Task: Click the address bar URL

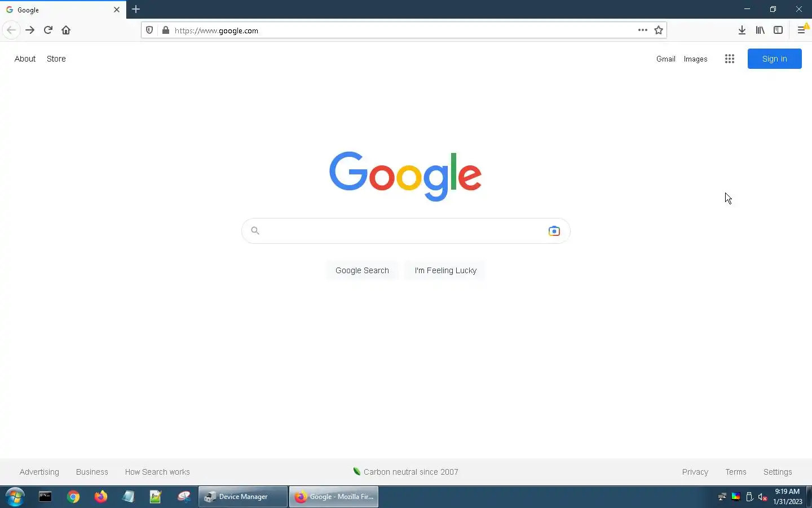Action: point(403,30)
